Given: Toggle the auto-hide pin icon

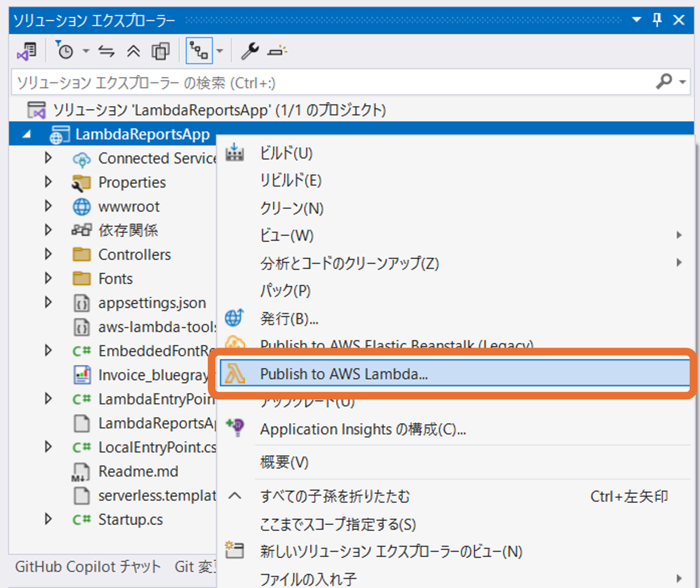Looking at the screenshot, I should pos(657,20).
